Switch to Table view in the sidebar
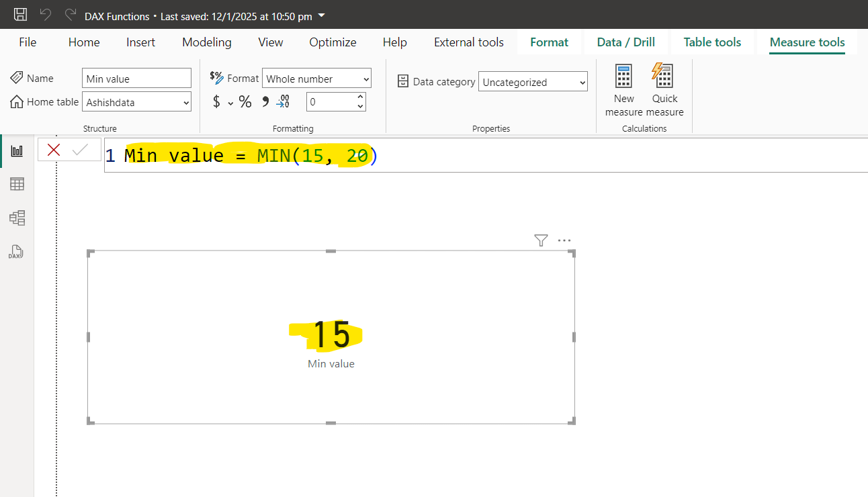 coord(17,184)
